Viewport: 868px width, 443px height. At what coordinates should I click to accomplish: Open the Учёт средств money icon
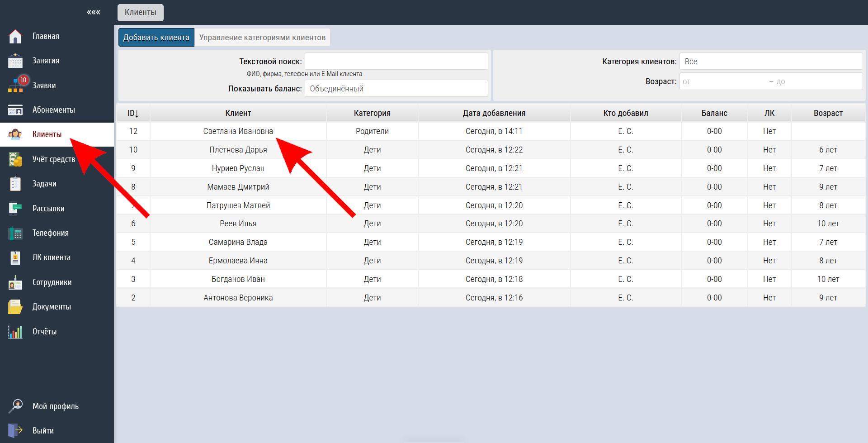pos(15,159)
